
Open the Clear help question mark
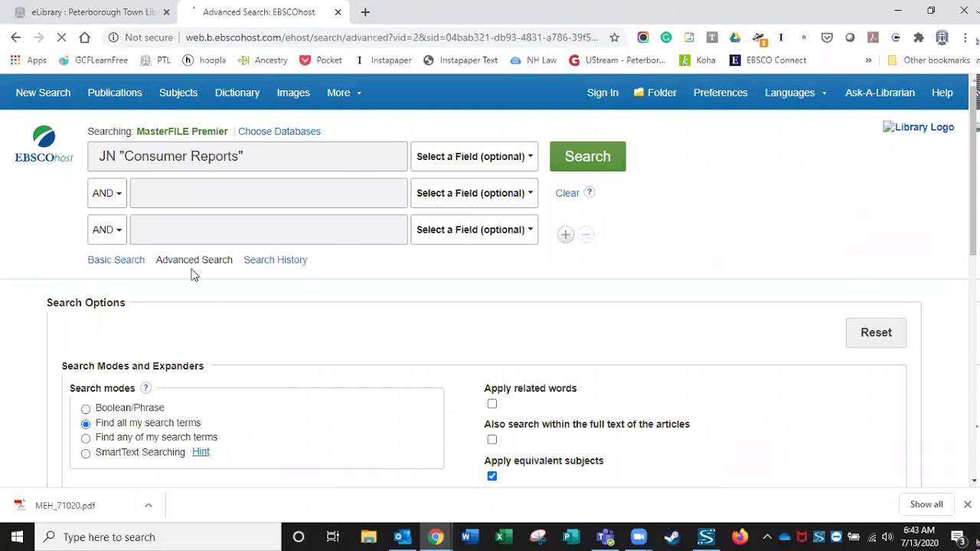[x=590, y=192]
